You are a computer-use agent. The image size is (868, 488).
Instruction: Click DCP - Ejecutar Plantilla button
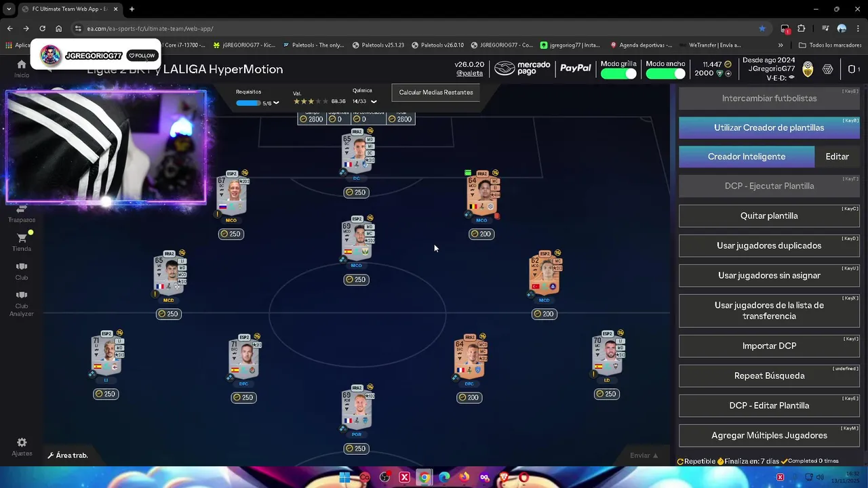click(x=769, y=186)
